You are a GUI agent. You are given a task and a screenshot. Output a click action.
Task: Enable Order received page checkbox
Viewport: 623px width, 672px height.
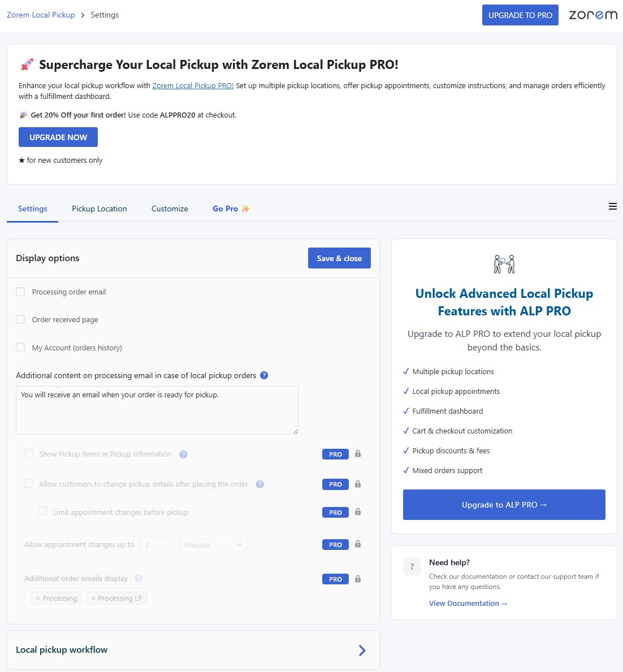(20, 319)
